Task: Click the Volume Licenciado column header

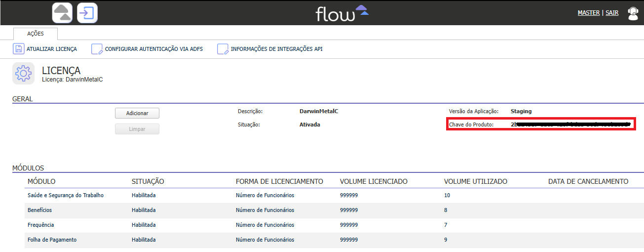Action: (374, 181)
